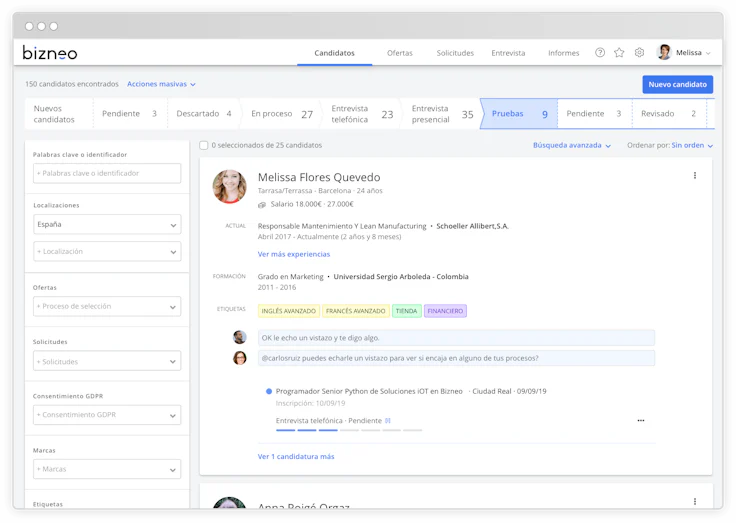Select the Pruebas 9 stage
This screenshot has height=523, width=736.
(519, 114)
